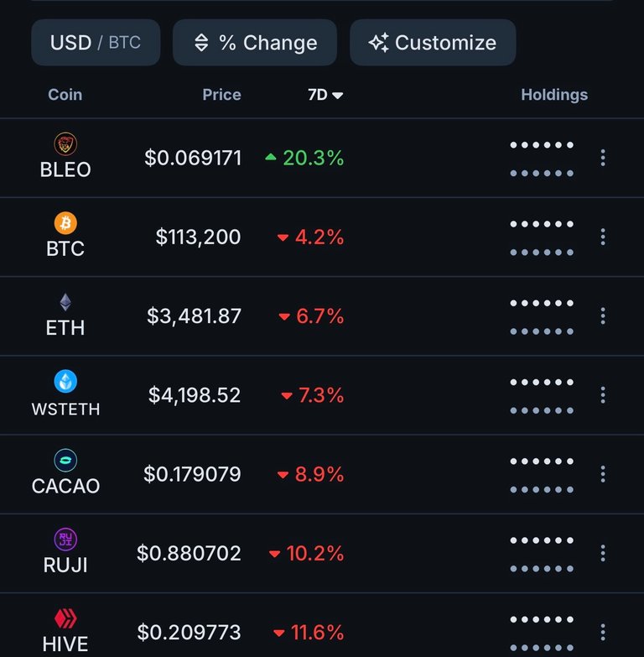Tap the WSTETH blue logo icon
The image size is (644, 657).
(x=65, y=381)
